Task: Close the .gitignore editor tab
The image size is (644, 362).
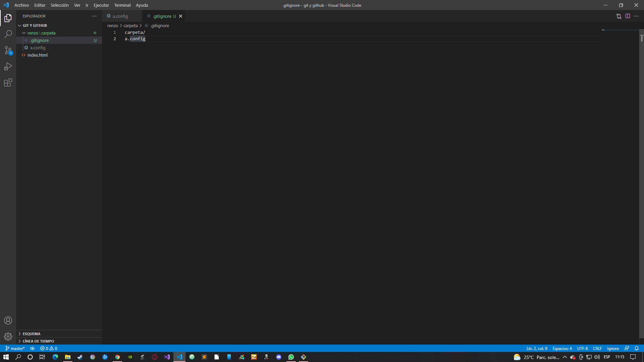Action: (x=180, y=16)
